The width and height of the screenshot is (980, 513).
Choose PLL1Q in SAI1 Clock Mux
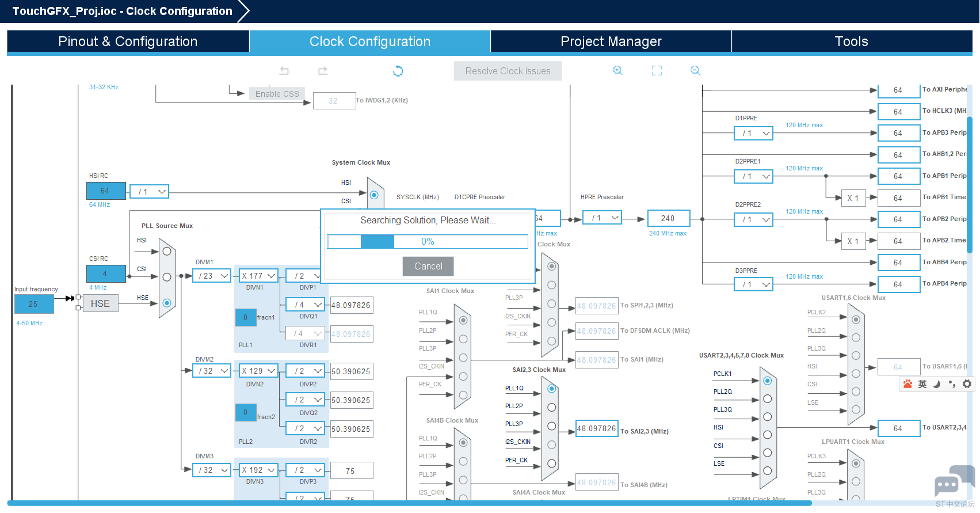click(463, 320)
